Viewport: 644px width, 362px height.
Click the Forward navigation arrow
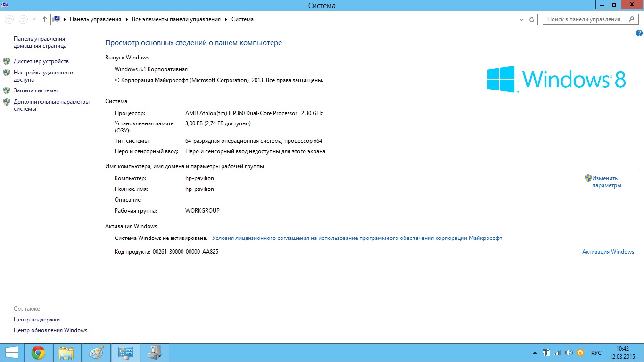tap(23, 19)
